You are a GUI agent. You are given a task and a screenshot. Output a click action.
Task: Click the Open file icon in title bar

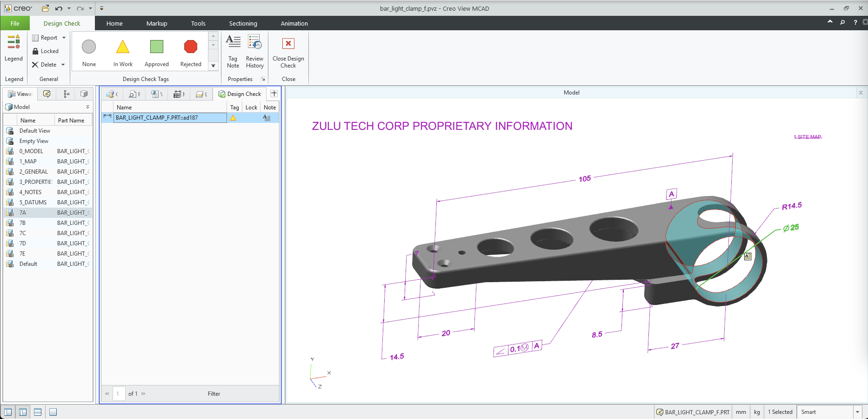(x=45, y=8)
